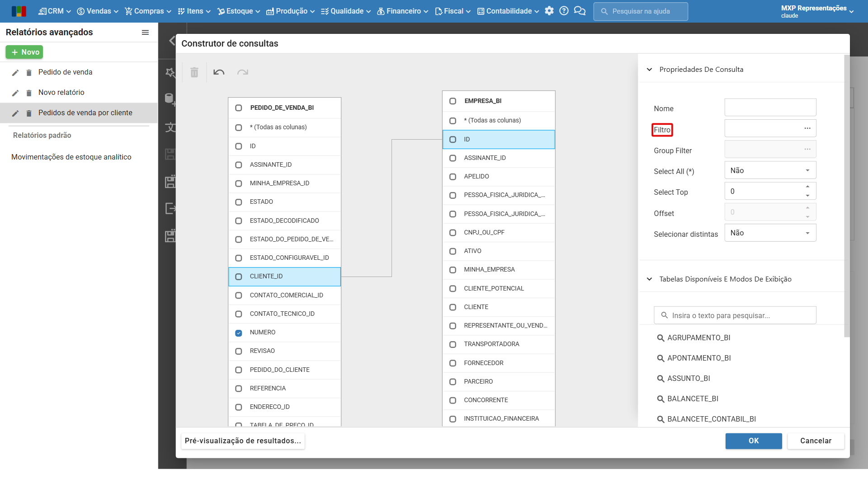Image resolution: width=868 pixels, height=488 pixels.
Task: Check the ESTADO column checkbox
Action: (239, 202)
